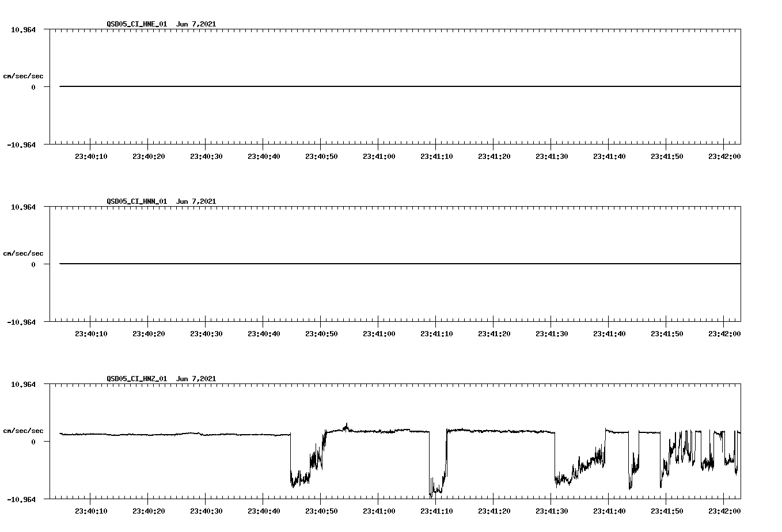Click the 23:41:50 time label under HNZ plot
This screenshot has height=532, width=782.
[667, 511]
